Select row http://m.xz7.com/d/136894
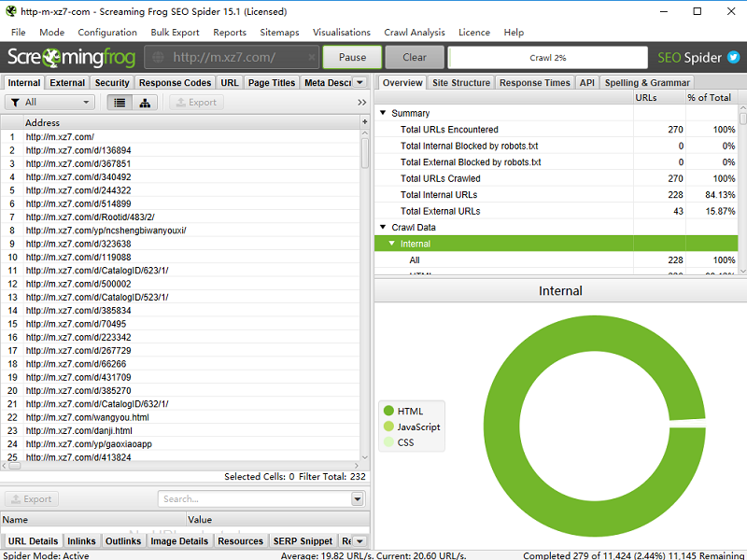The image size is (747, 560). (x=180, y=150)
